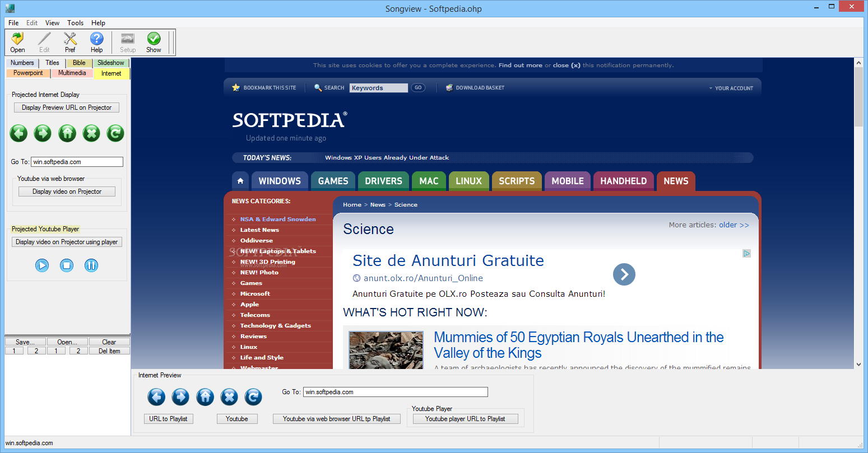
Task: Click the Keywords search box on webpage
Action: 379,88
